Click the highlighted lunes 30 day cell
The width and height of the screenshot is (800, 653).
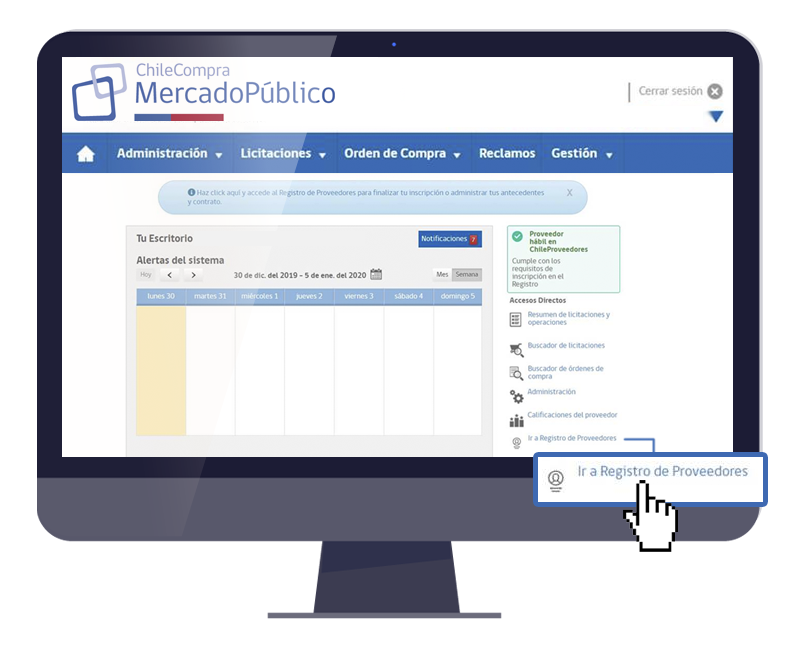click(x=161, y=370)
